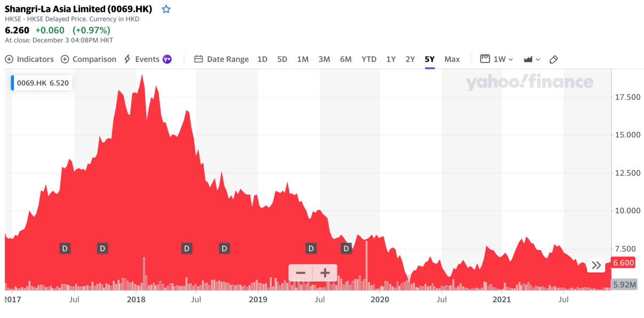Zoom in with the plus button
This screenshot has width=644, height=318.
tap(325, 273)
